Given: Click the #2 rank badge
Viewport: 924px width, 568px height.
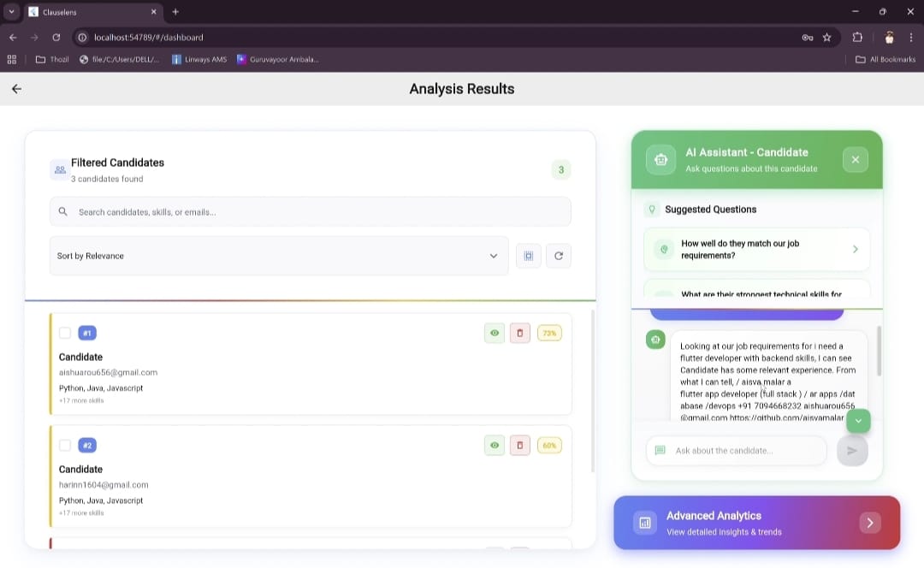Looking at the screenshot, I should [87, 446].
